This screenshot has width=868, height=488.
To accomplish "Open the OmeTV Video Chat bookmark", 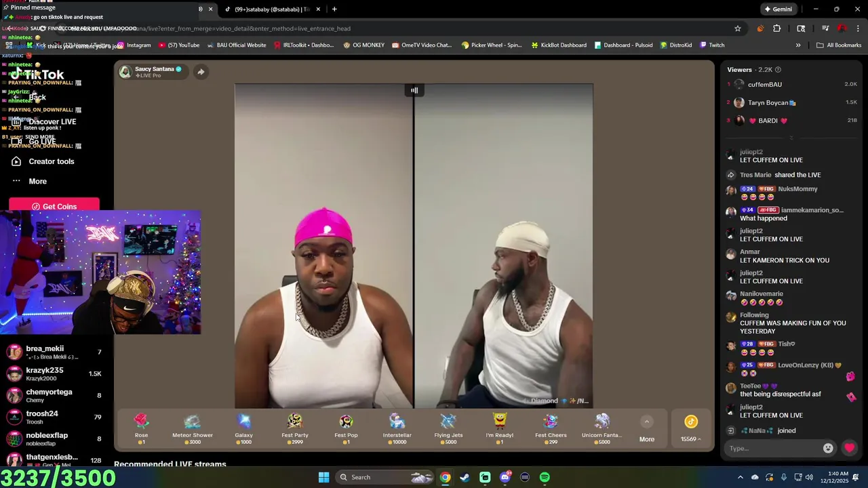I will [421, 45].
